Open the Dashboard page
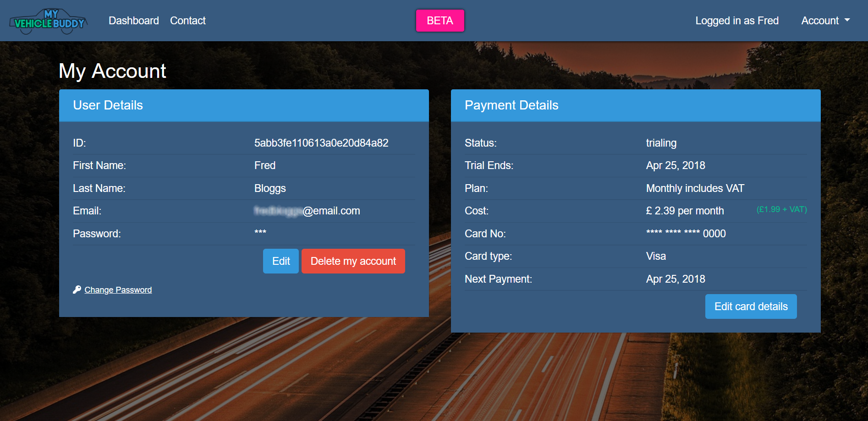The width and height of the screenshot is (868, 421). pos(134,21)
